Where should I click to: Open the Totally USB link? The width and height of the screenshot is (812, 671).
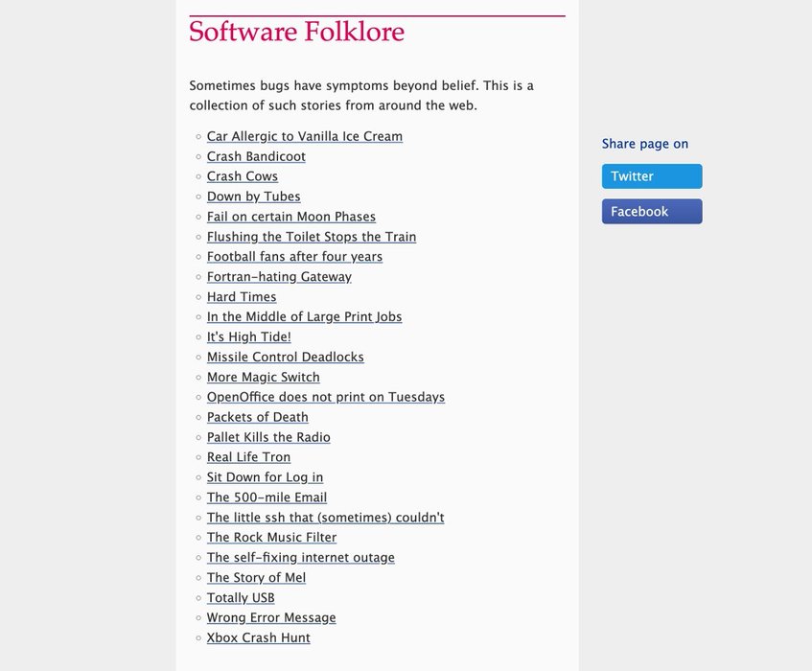click(x=241, y=597)
